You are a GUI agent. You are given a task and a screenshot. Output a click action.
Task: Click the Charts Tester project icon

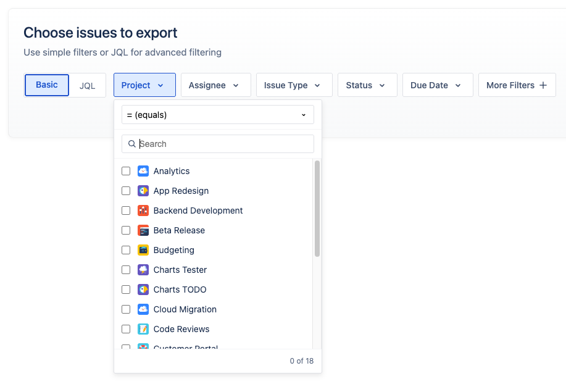[143, 270]
